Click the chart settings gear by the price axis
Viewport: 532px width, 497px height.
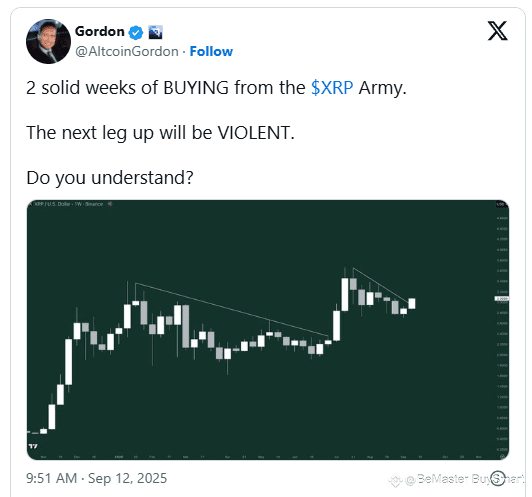pos(503,456)
